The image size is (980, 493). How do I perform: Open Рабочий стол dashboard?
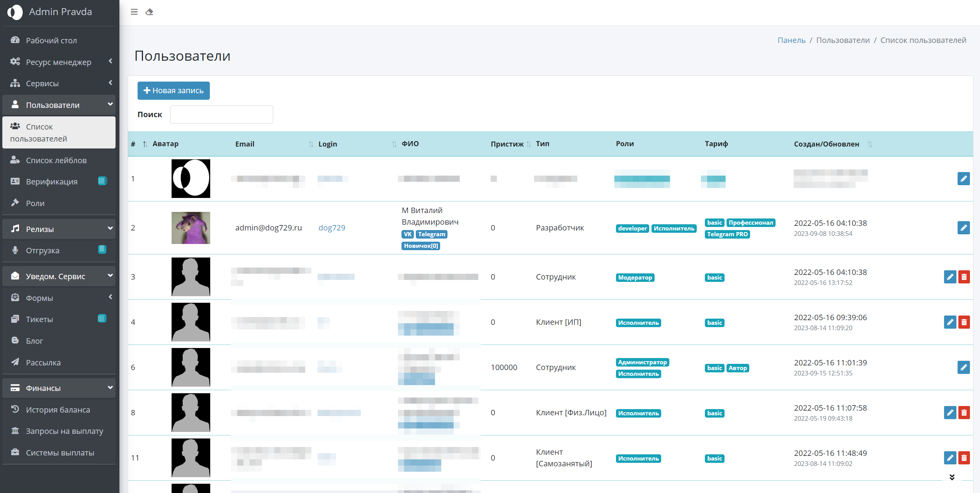[x=59, y=41]
